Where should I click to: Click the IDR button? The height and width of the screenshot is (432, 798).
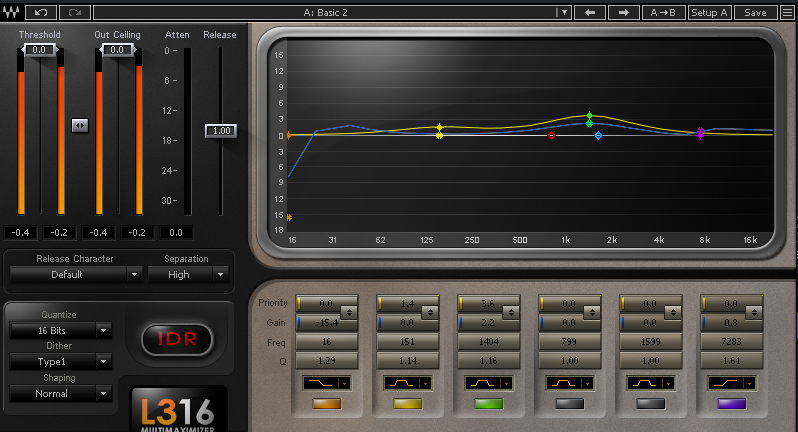177,339
